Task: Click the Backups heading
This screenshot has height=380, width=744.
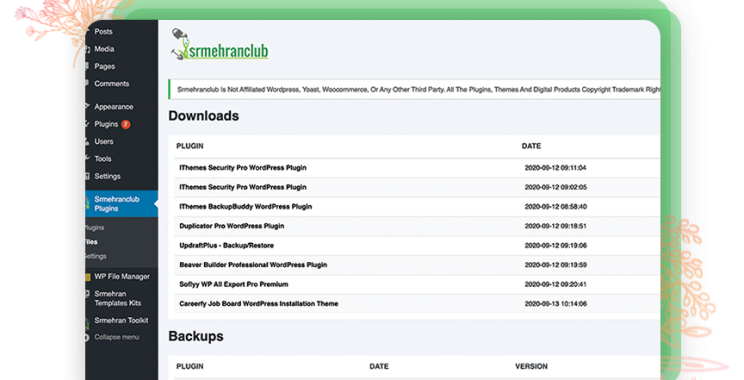Action: (x=196, y=336)
